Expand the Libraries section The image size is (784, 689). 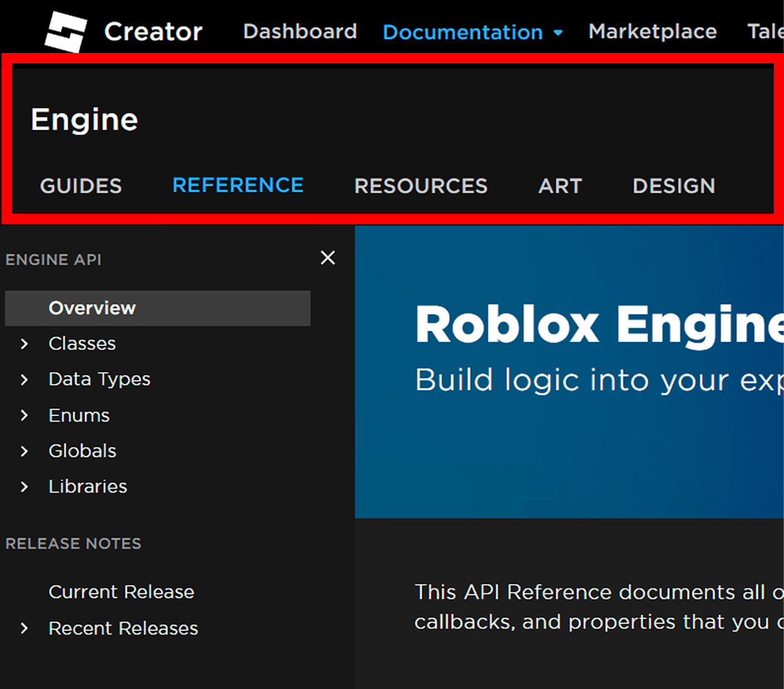87,486
